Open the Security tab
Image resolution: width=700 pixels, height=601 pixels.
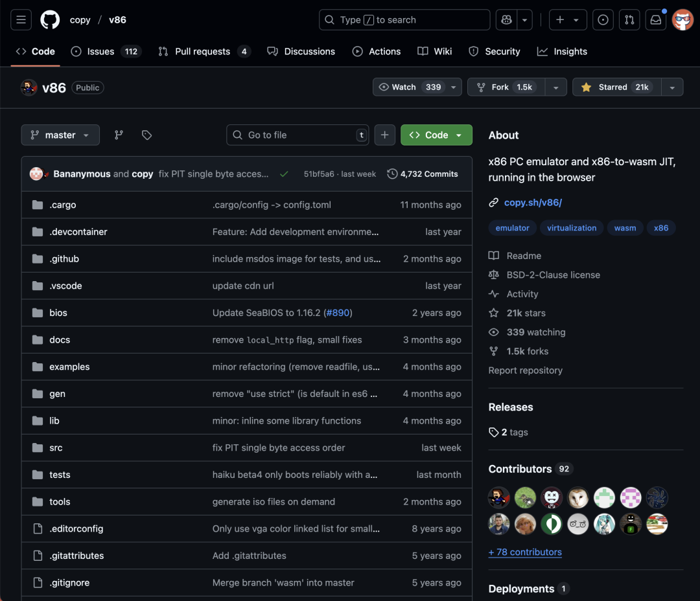495,51
